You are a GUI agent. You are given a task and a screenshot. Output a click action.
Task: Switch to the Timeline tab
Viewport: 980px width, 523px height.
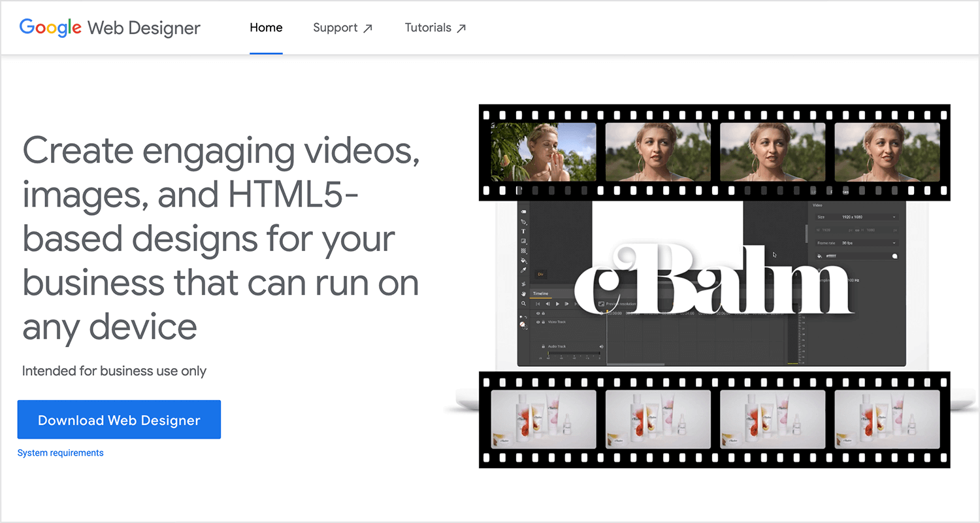(540, 294)
